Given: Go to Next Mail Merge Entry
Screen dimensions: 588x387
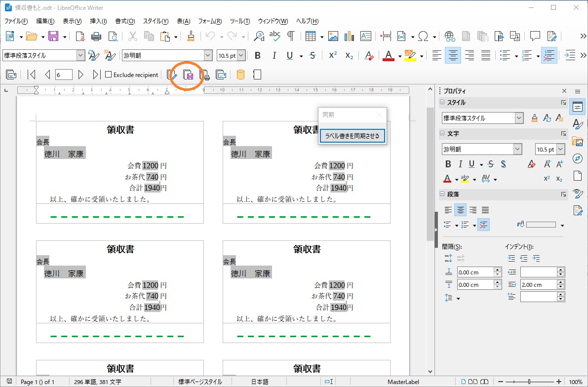Looking at the screenshot, I should [x=80, y=75].
